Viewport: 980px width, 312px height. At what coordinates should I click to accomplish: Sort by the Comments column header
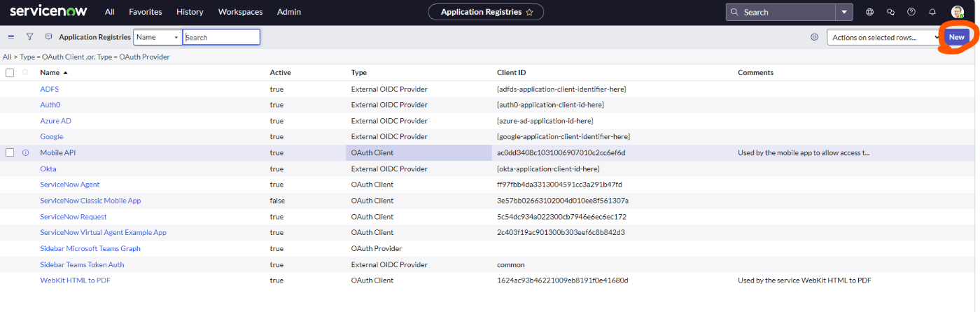pos(755,73)
